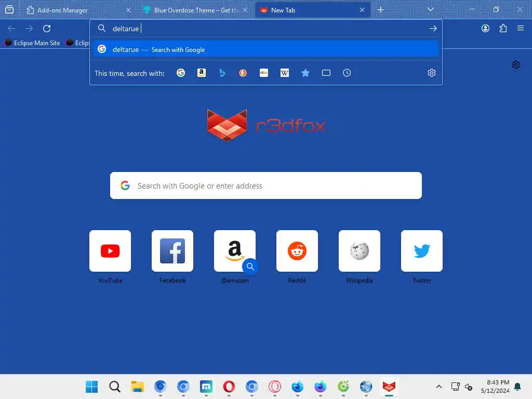Open the Extensions puzzle icon
Viewport: 532px width, 399px height.
(503, 29)
